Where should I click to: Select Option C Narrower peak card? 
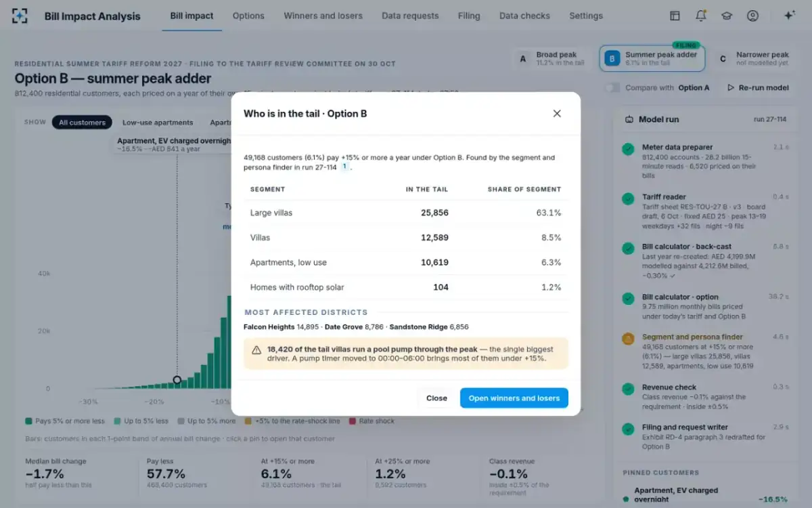click(754, 59)
